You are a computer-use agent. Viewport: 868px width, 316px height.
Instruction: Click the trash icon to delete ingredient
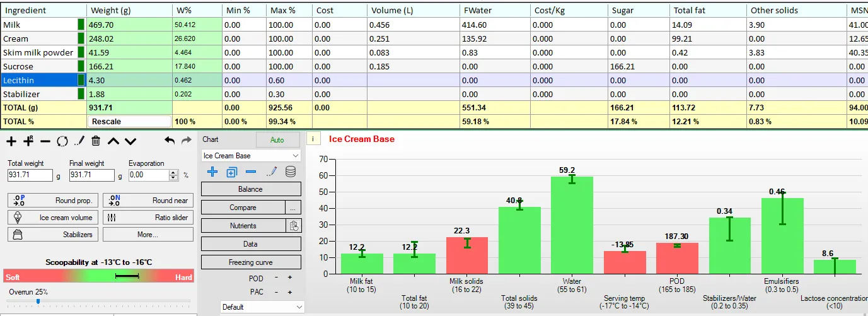(96, 141)
